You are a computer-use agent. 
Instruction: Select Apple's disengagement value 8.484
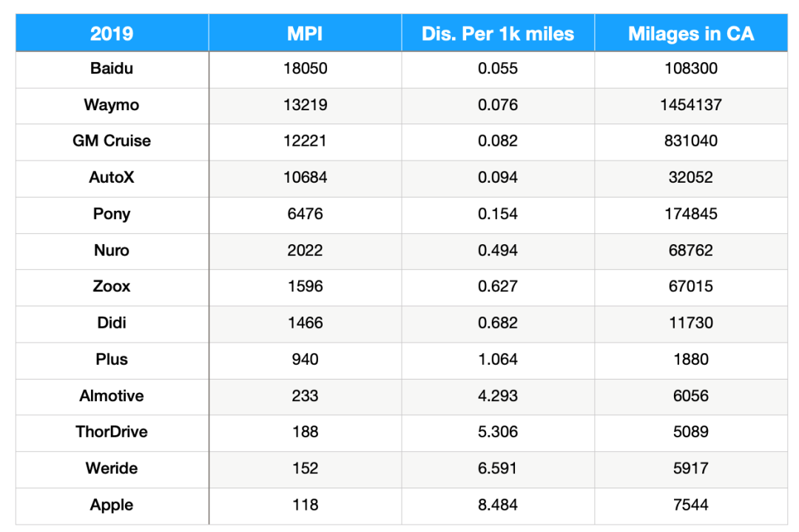[x=497, y=505]
